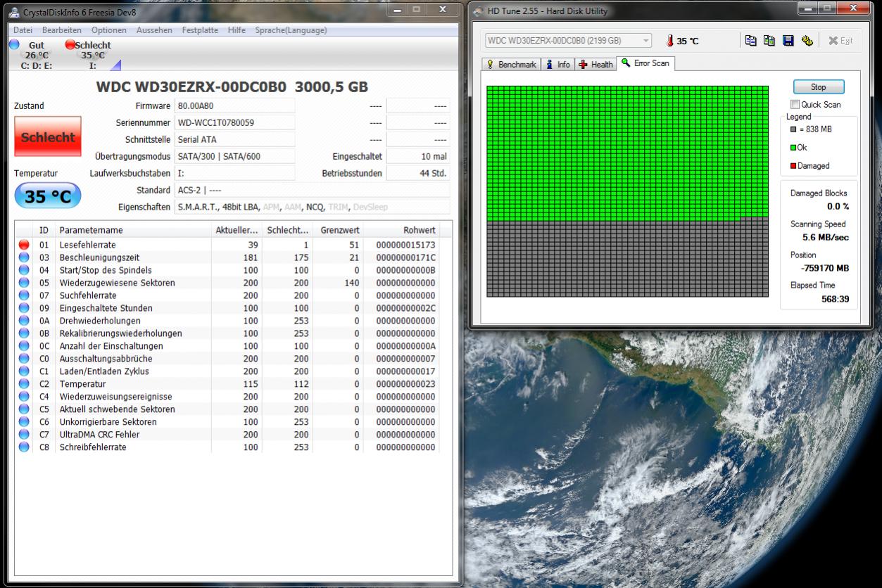Click blue status dot for Start/Stop des Spindels
The image size is (882, 588).
[x=25, y=270]
